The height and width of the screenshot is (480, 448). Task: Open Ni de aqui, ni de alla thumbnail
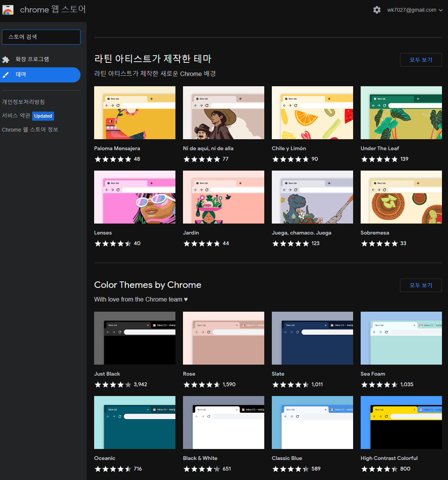pos(223,113)
